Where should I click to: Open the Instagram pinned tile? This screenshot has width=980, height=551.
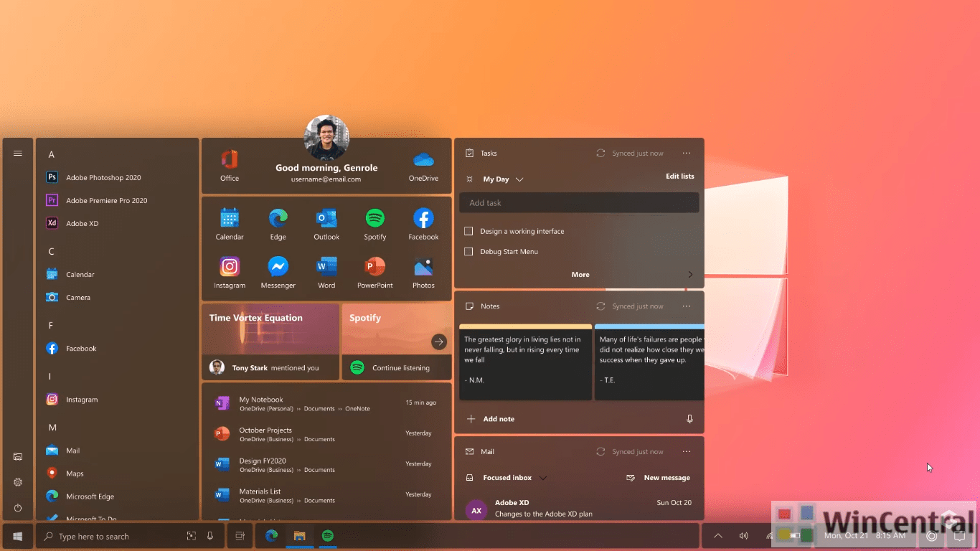230,273
